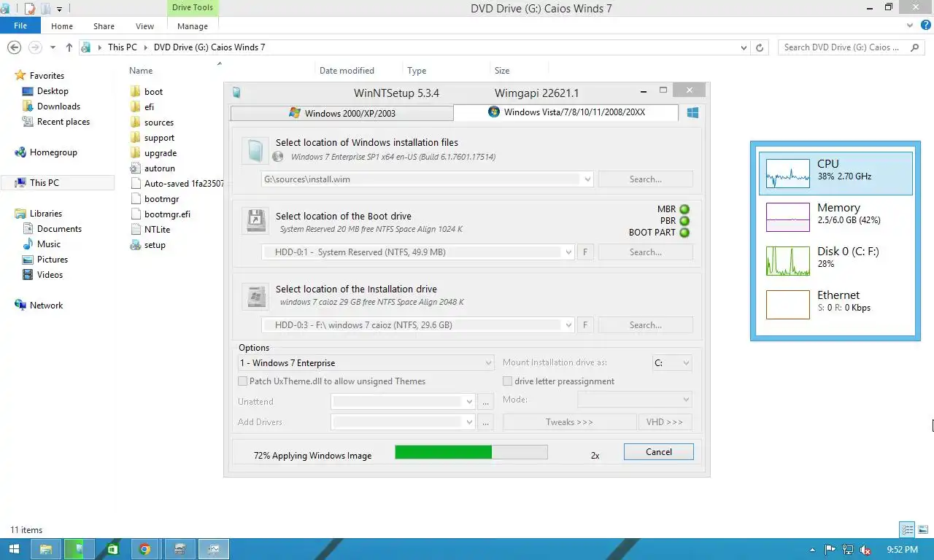This screenshot has height=560, width=934.
Task: Open the Boot drive HDD-0:1 dropdown
Action: coord(568,252)
